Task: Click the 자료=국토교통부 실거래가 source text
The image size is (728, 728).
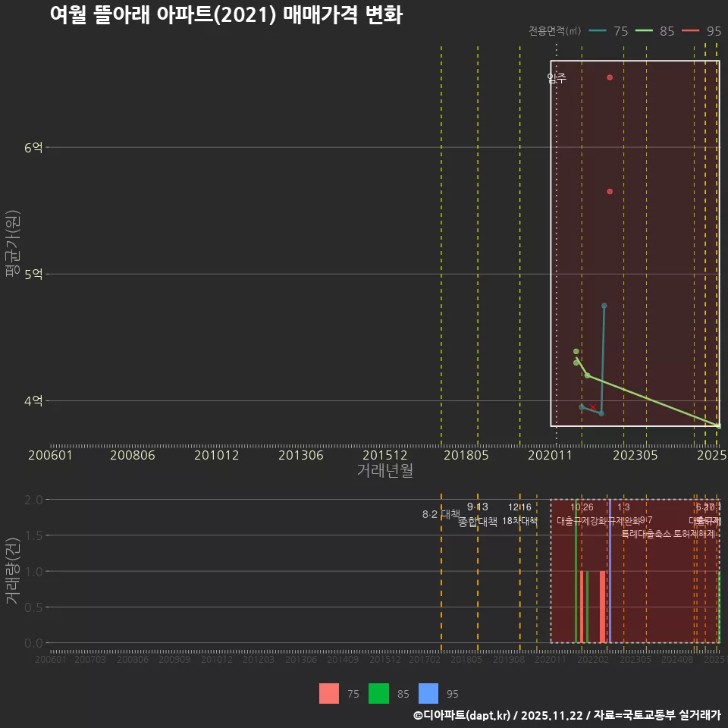Action: point(657,716)
